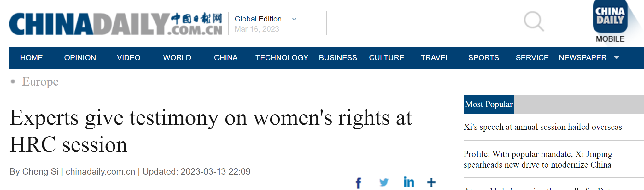The height and width of the screenshot is (190, 644).
Task: Open the Global Edition selector
Action: [x=258, y=19]
